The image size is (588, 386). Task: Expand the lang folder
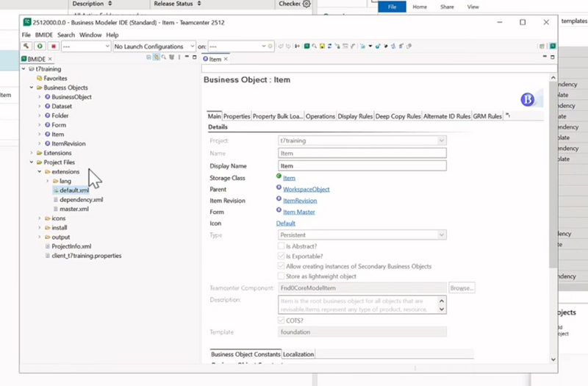(x=48, y=181)
